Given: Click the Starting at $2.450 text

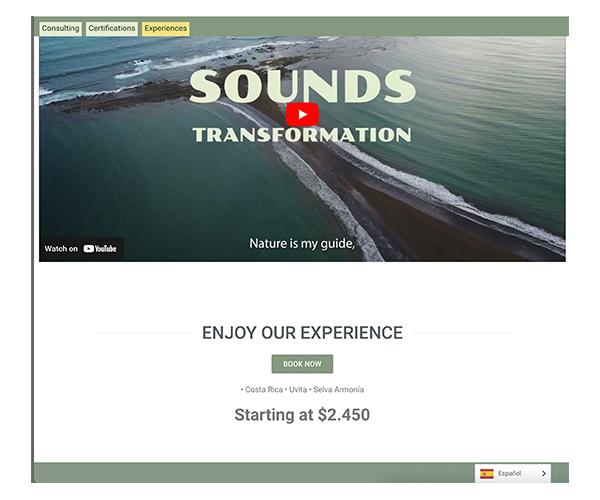Looking at the screenshot, I should click(302, 415).
